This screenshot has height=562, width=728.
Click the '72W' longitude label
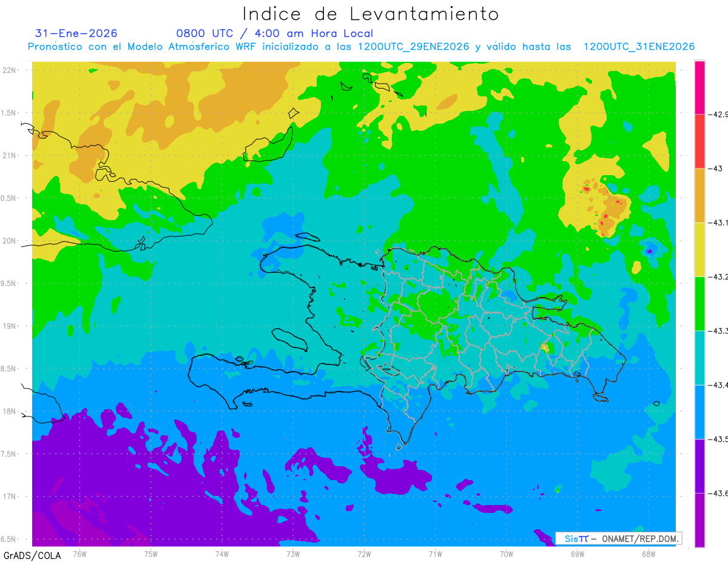tap(364, 554)
